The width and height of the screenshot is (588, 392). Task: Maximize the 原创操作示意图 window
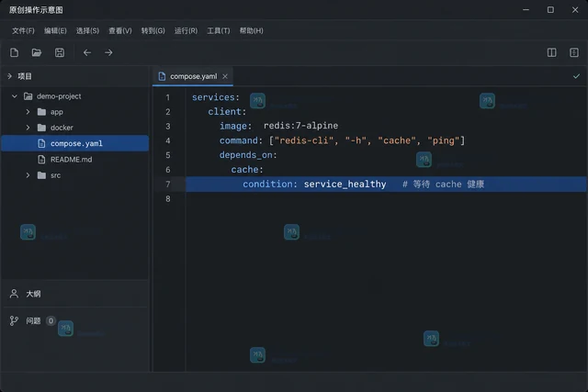(550, 10)
